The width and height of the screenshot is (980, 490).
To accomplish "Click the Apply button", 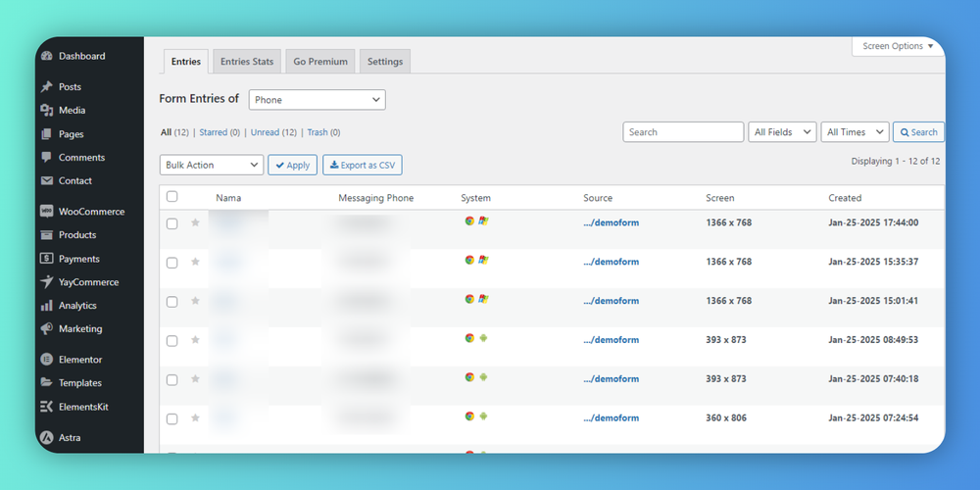I will click(292, 165).
